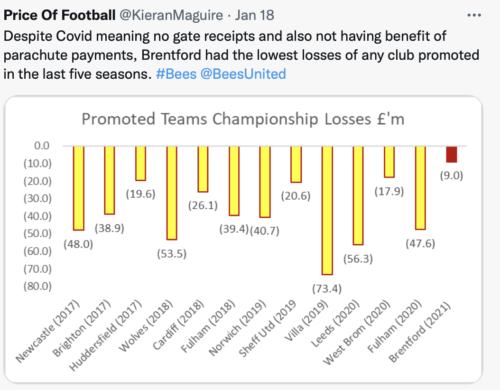Click the Villa (2019) yellow bar

[x=327, y=210]
